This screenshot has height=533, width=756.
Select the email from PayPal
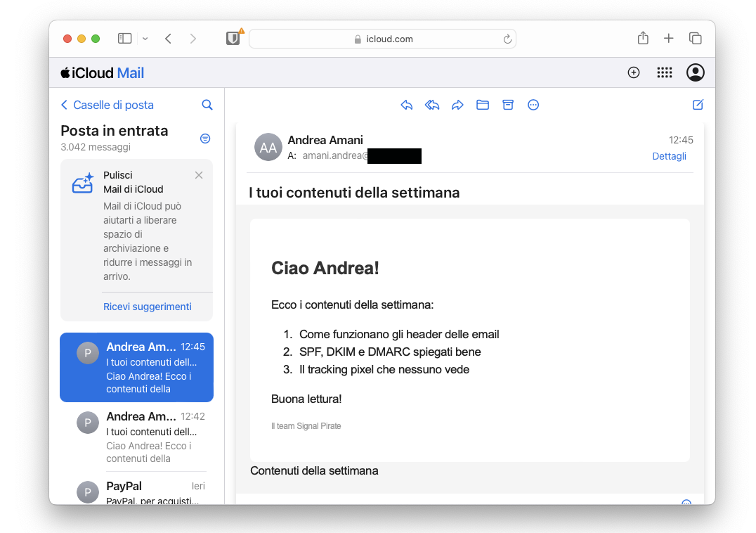coord(136,487)
